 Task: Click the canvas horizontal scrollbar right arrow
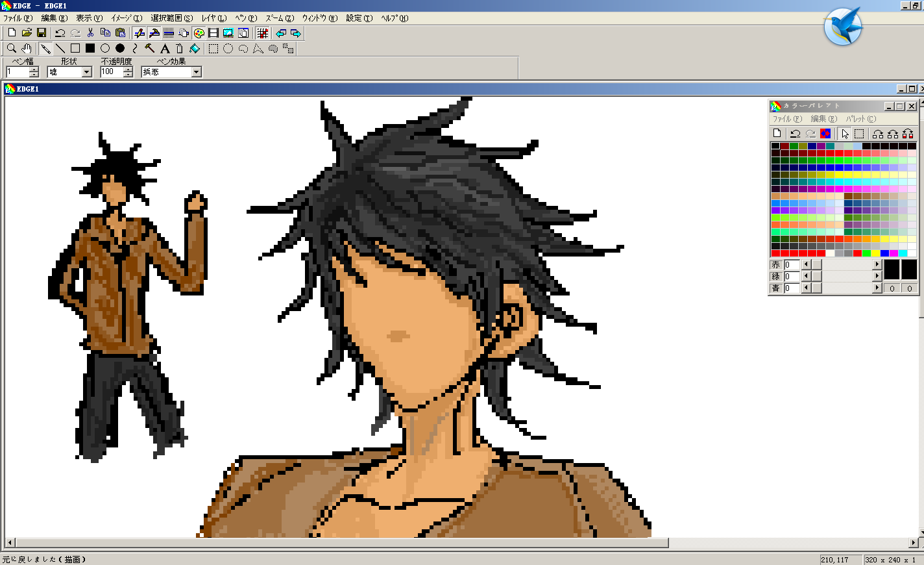pyautogui.click(x=914, y=543)
